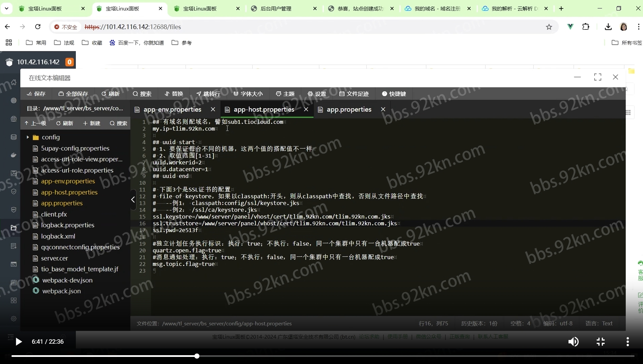Open browser downloads
Screen dimensions: 643x364
[608, 27]
